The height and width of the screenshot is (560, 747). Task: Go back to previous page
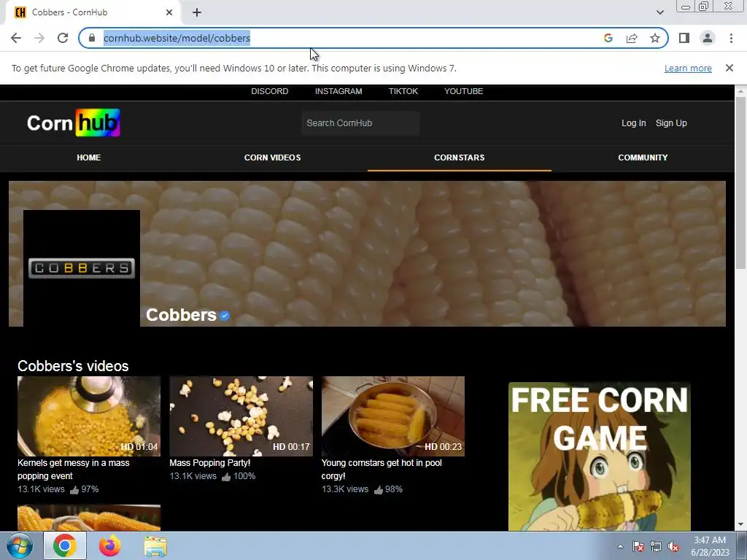point(16,38)
